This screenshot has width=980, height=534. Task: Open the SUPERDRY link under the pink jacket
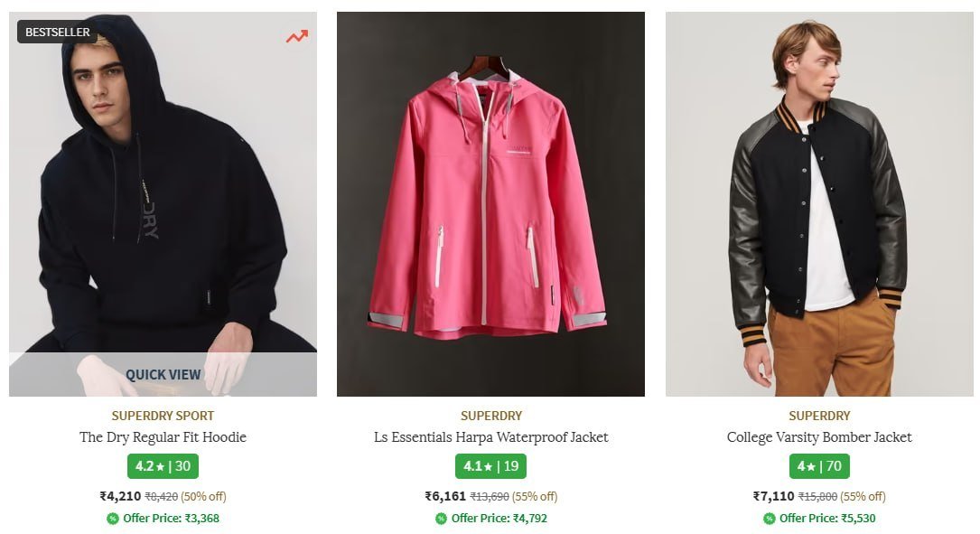(x=490, y=416)
